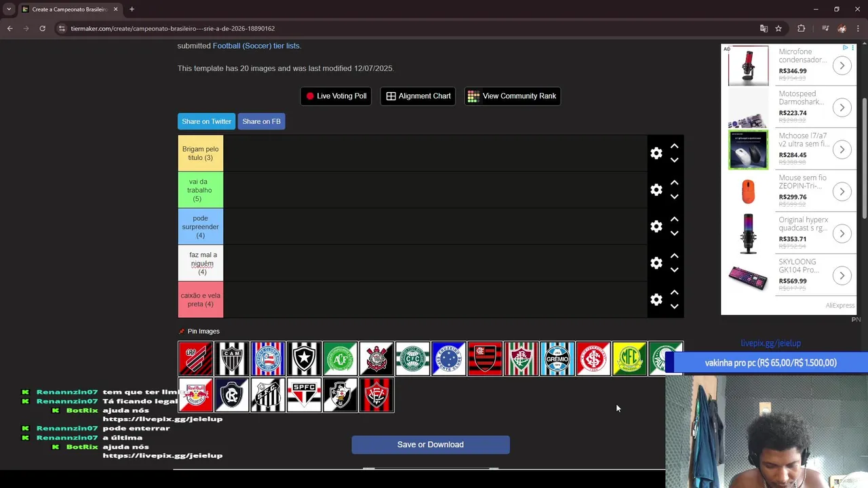
Task: Go back with the browser back arrow
Action: (x=9, y=28)
